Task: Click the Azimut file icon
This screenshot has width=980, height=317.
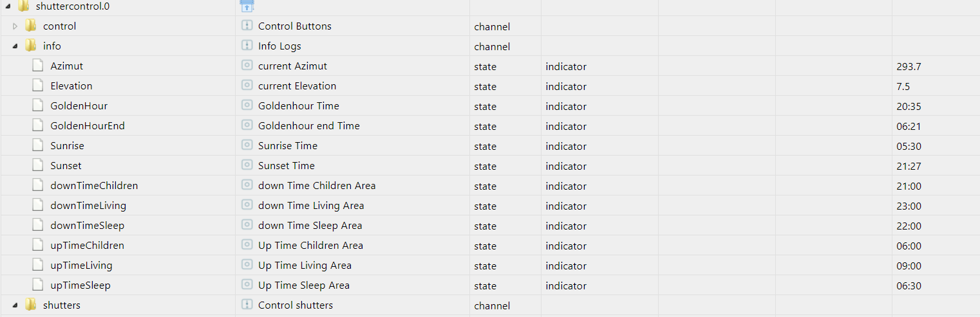Action: [x=37, y=66]
